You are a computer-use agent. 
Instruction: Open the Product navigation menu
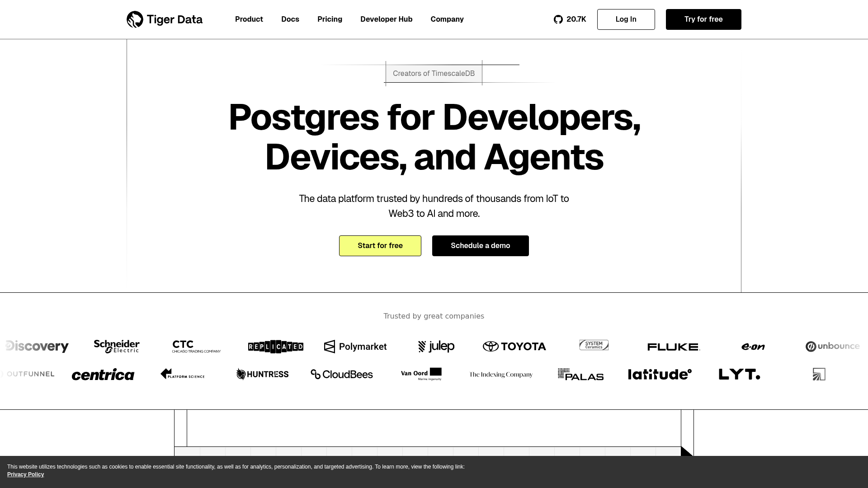click(249, 19)
